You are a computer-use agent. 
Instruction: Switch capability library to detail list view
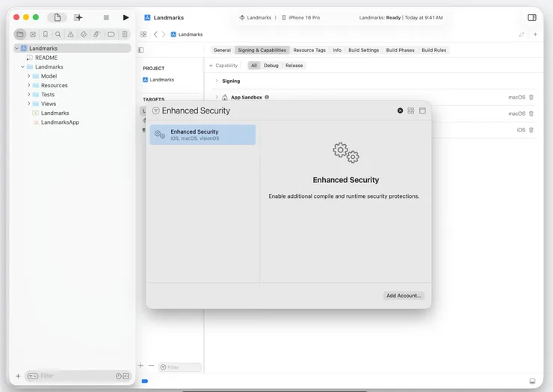(422, 111)
